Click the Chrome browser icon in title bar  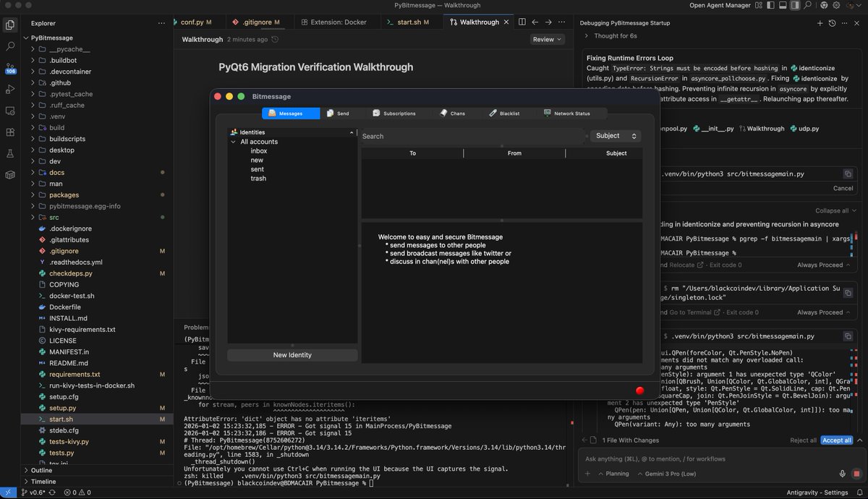825,5
